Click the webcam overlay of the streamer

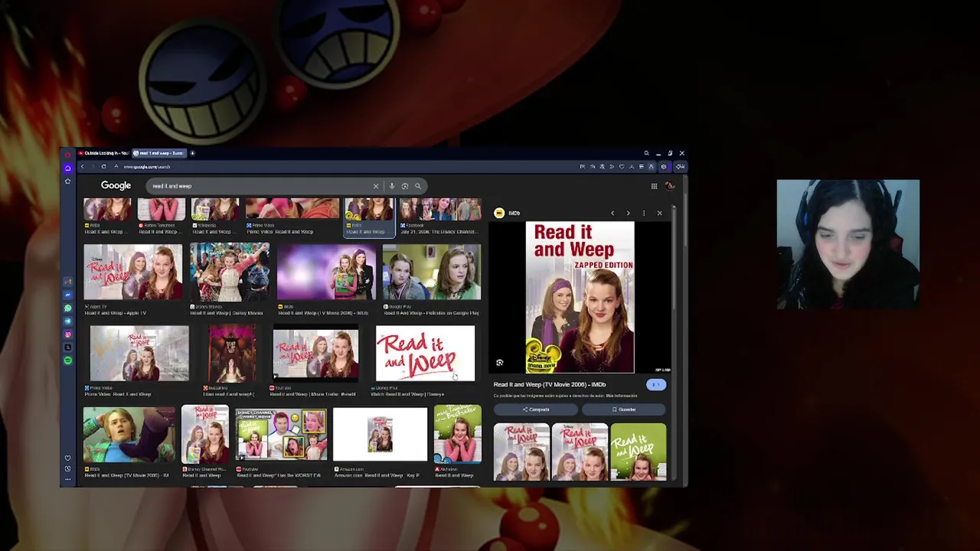pyautogui.click(x=848, y=244)
